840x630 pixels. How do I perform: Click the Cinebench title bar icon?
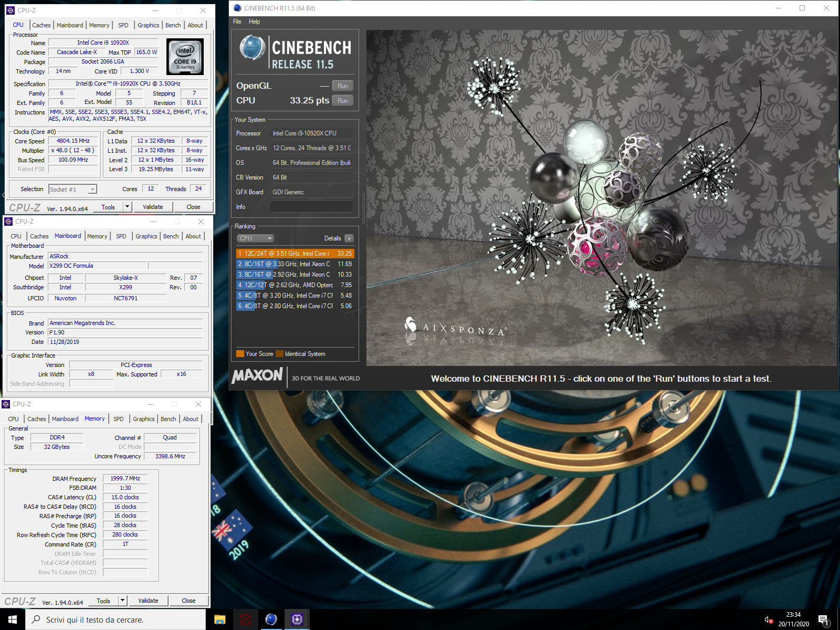pyautogui.click(x=237, y=8)
